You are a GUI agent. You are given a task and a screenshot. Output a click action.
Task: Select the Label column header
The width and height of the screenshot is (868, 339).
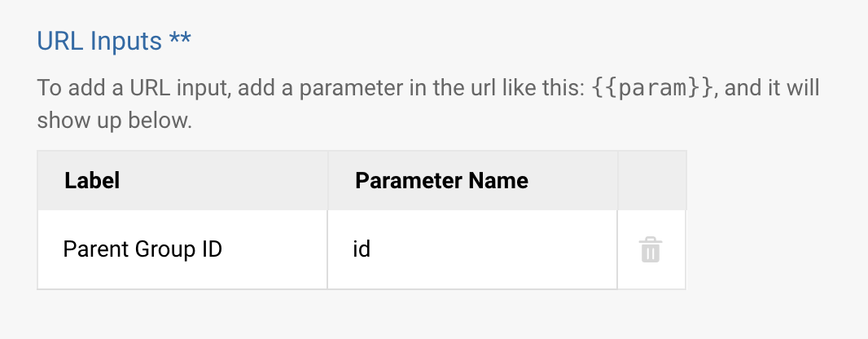[92, 180]
